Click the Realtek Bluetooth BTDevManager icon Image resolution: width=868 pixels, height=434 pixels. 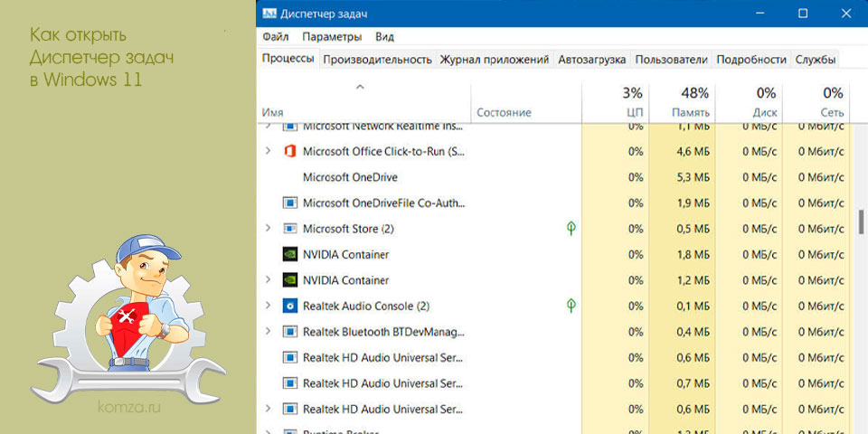point(289,332)
